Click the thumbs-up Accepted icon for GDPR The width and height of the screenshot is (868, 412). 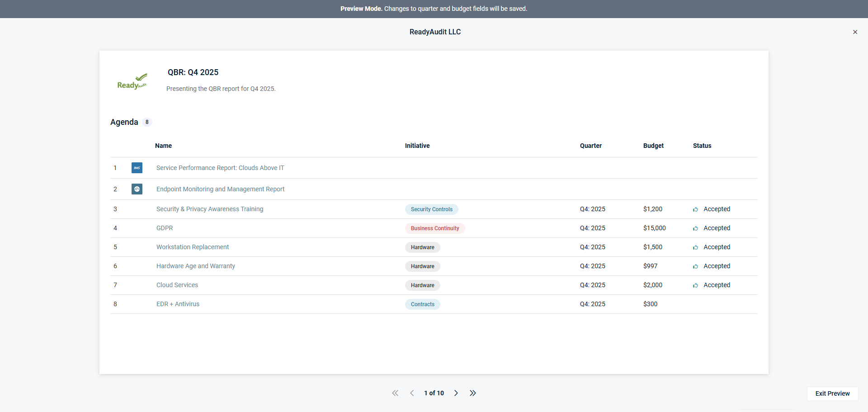695,228
